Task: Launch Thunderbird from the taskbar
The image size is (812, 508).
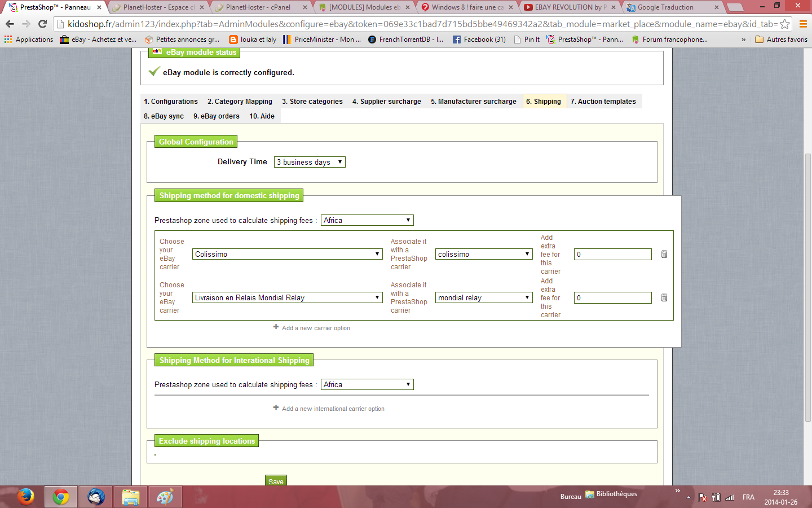Action: tap(96, 497)
